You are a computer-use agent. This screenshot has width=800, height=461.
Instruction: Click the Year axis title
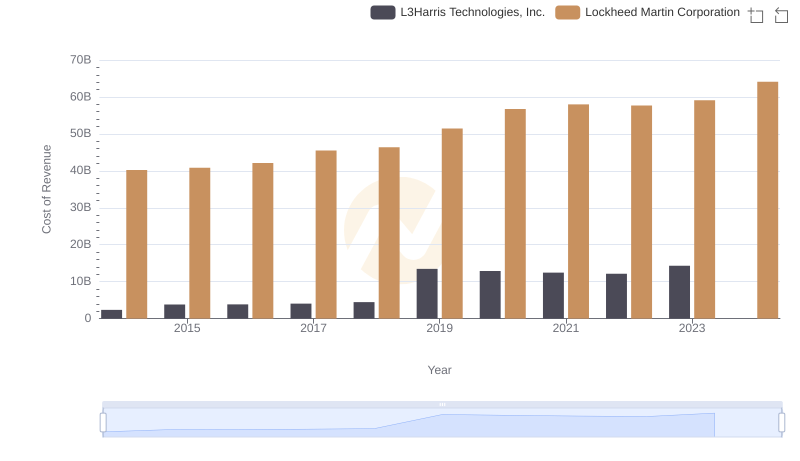(x=439, y=370)
